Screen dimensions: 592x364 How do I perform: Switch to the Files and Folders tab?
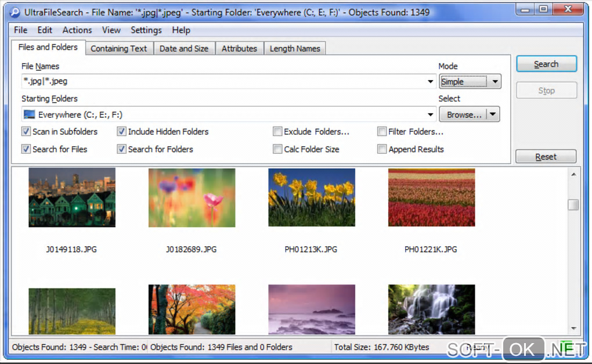[48, 47]
